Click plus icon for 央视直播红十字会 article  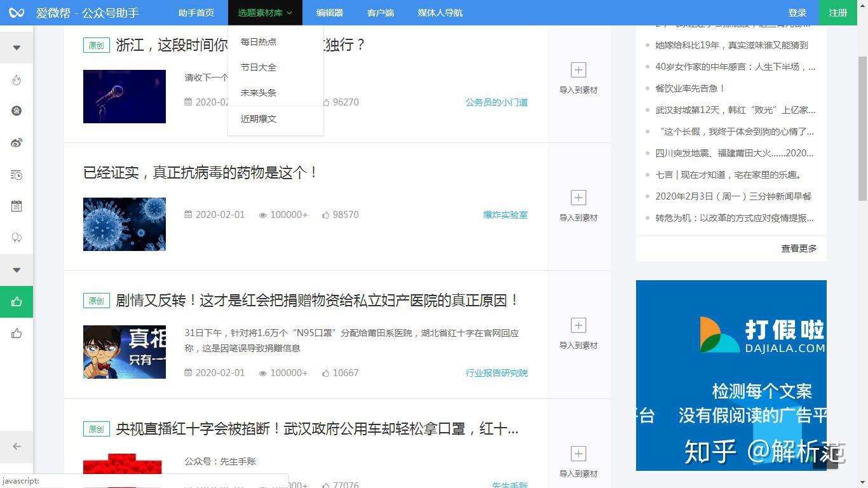point(578,454)
